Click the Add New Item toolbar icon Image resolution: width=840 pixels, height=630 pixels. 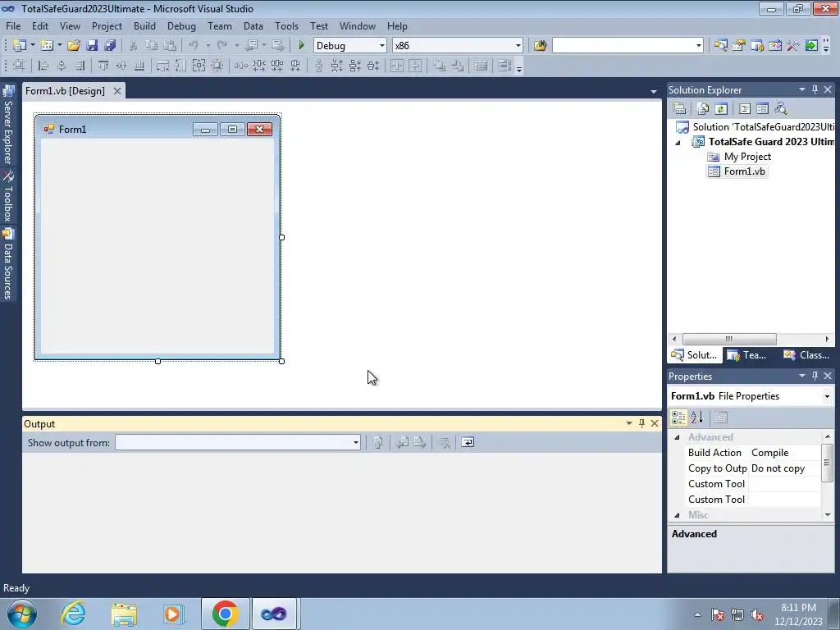pos(47,46)
